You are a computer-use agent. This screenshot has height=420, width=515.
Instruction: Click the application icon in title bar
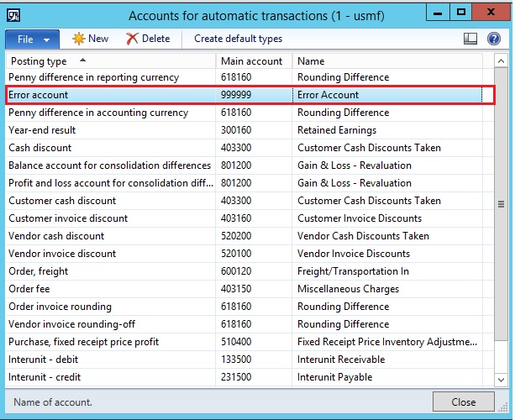pyautogui.click(x=14, y=14)
